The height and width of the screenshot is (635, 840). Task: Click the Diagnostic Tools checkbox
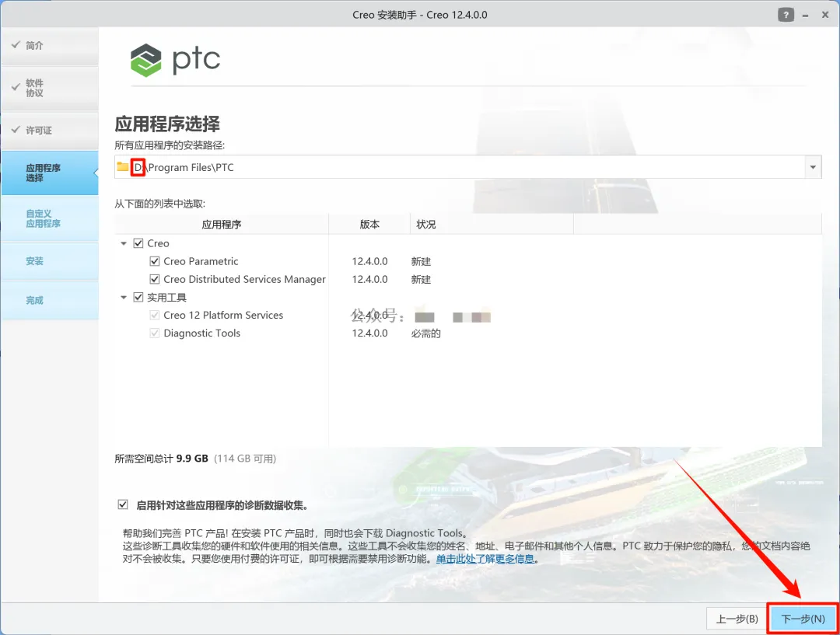tap(155, 333)
